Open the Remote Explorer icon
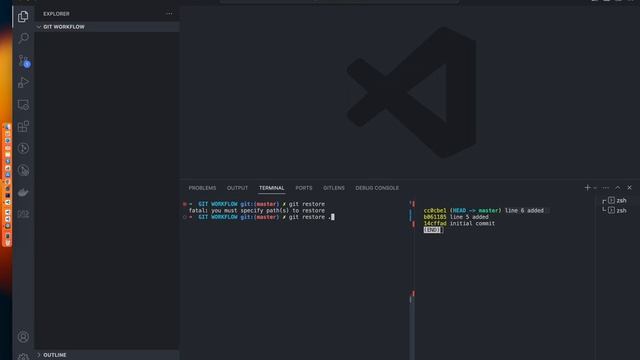640x360 pixels. tap(23, 105)
